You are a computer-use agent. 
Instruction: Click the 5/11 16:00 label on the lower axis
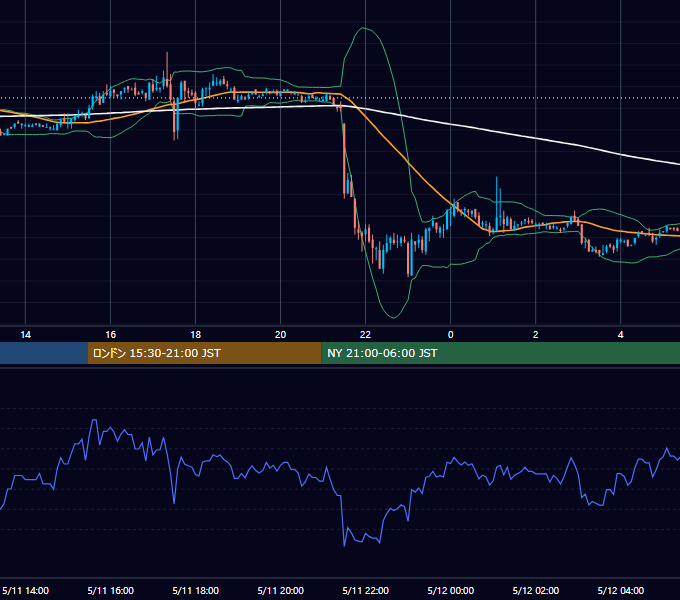pos(111,590)
